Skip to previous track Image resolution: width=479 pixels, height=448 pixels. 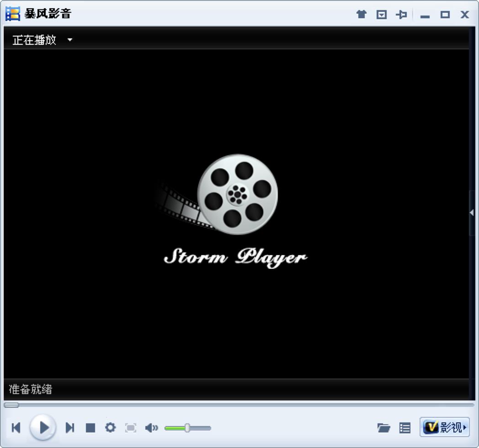click(x=16, y=427)
